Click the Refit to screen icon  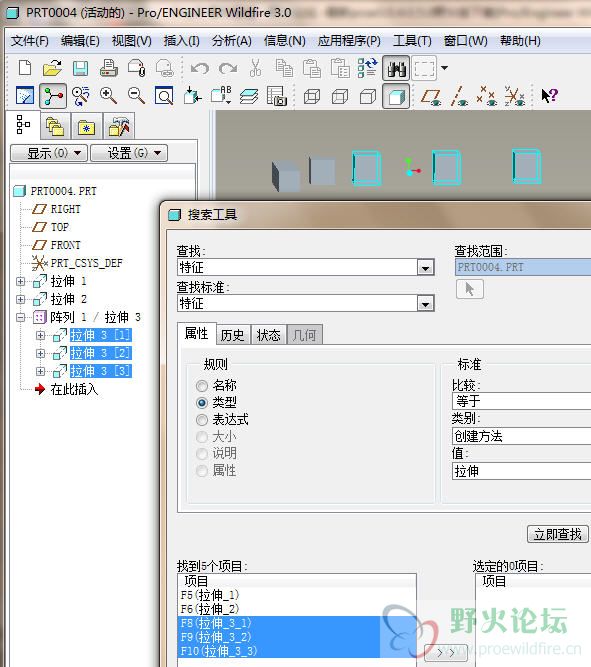pos(164,96)
